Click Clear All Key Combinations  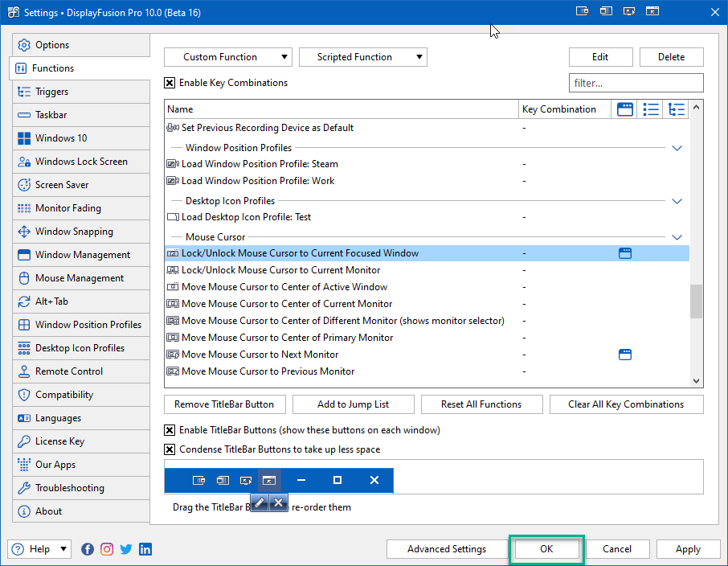tap(626, 404)
